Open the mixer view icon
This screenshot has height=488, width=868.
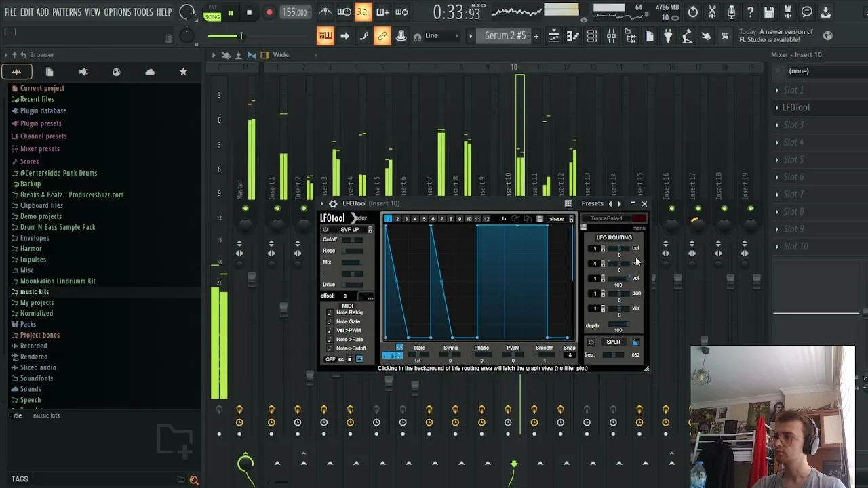click(x=611, y=36)
